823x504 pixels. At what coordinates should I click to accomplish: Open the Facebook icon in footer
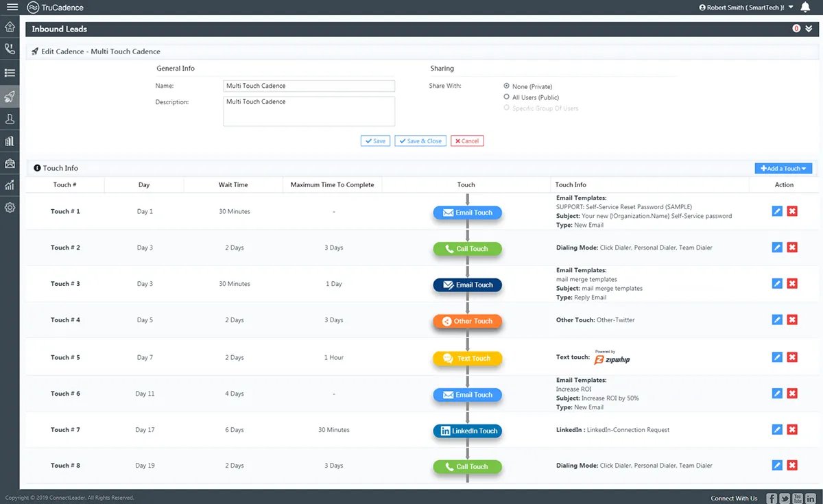coord(771,499)
